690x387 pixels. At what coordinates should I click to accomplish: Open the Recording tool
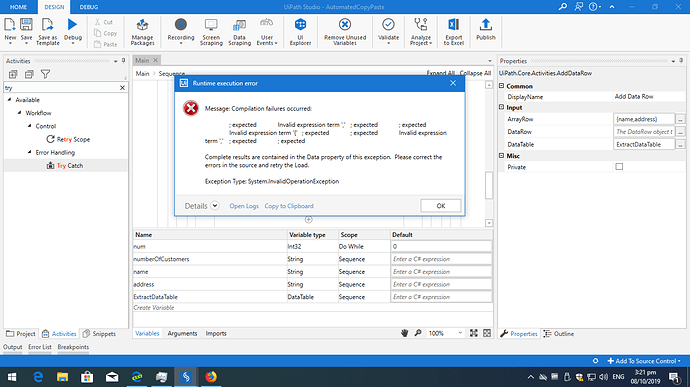tap(180, 31)
